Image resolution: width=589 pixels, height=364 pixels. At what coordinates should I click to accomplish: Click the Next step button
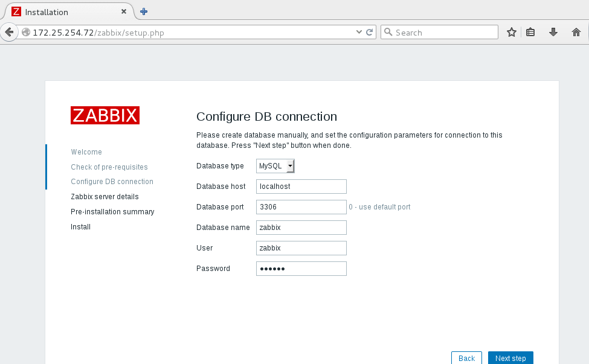click(510, 358)
